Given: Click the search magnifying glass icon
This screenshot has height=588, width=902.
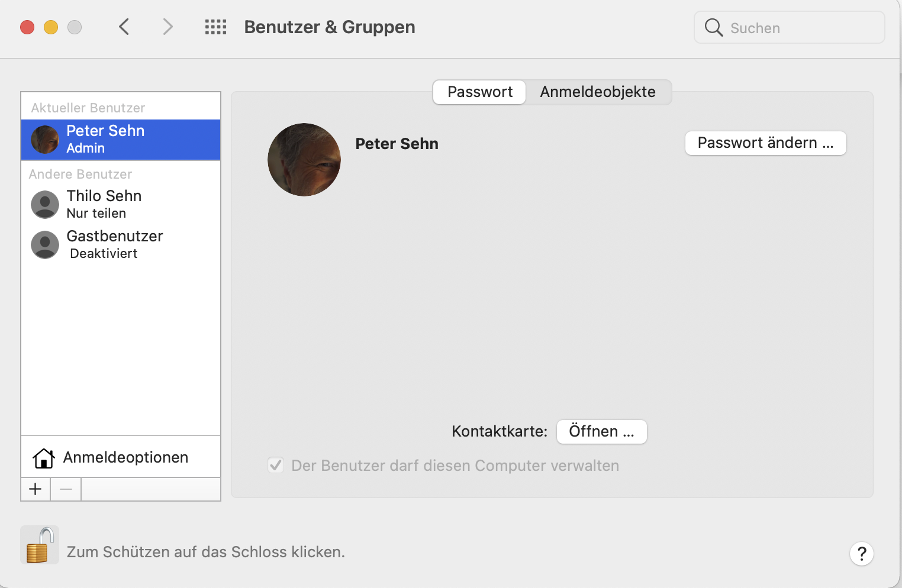Looking at the screenshot, I should click(x=714, y=28).
